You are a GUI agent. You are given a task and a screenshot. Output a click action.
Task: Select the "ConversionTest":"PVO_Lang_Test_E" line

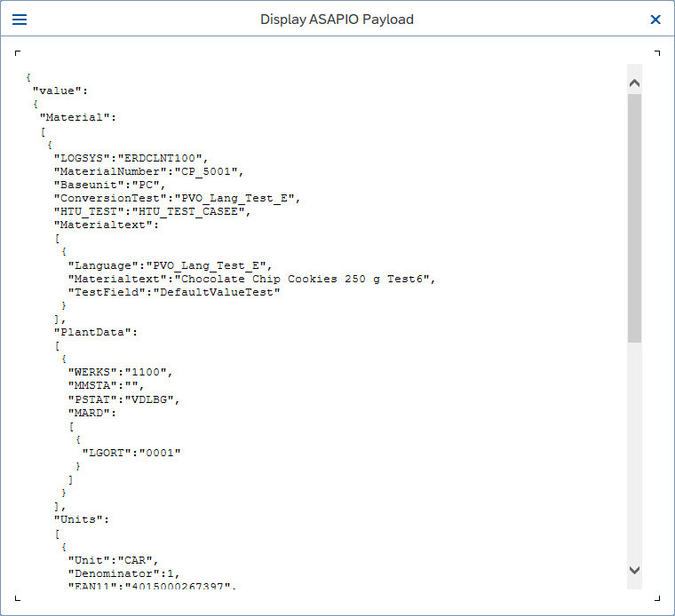pos(177,198)
